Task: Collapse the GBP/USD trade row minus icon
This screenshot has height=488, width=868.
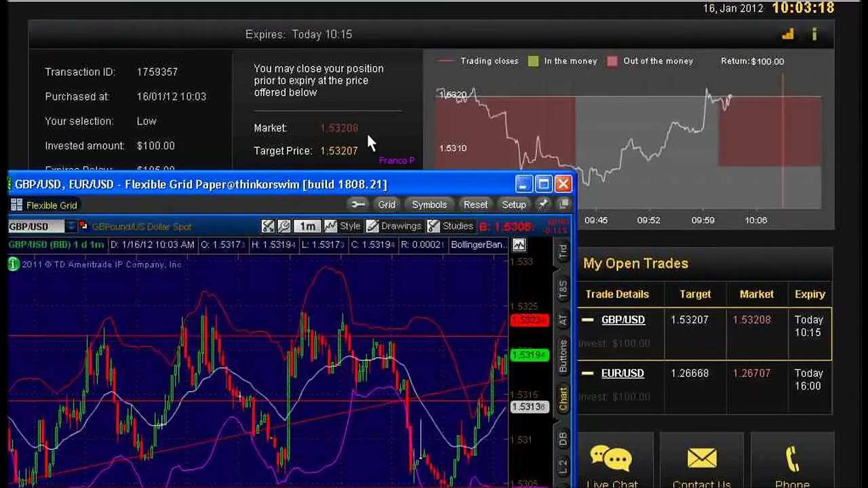Action: [x=588, y=320]
